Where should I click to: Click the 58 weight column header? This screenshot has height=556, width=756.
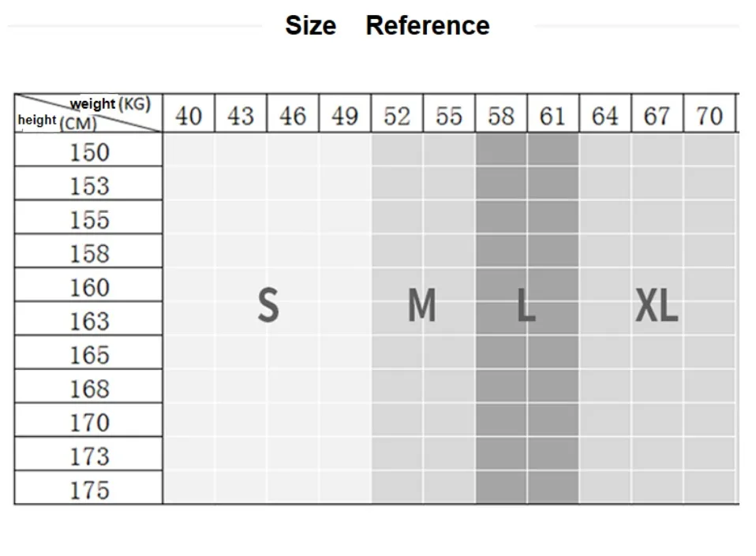[501, 116]
